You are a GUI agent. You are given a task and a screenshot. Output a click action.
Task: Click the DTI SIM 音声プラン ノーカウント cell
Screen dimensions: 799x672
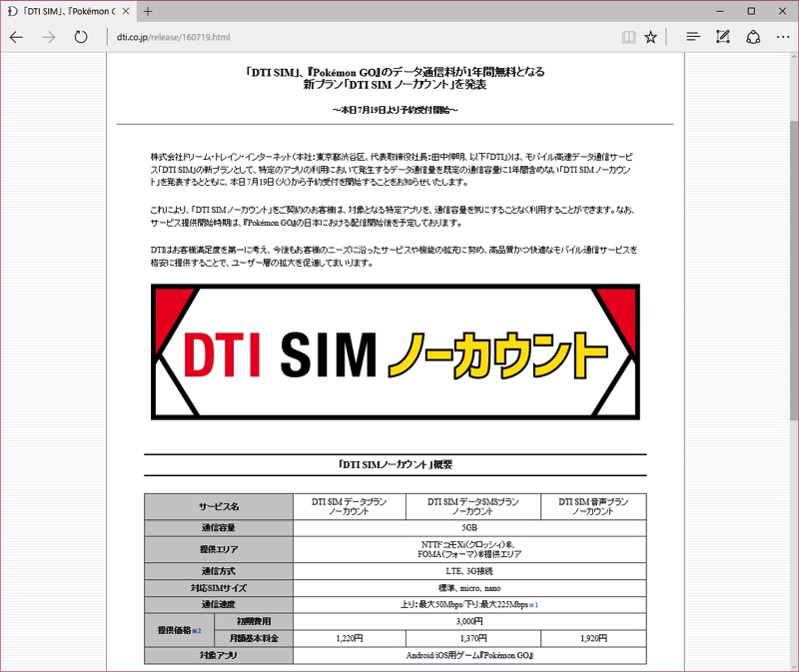coord(593,506)
